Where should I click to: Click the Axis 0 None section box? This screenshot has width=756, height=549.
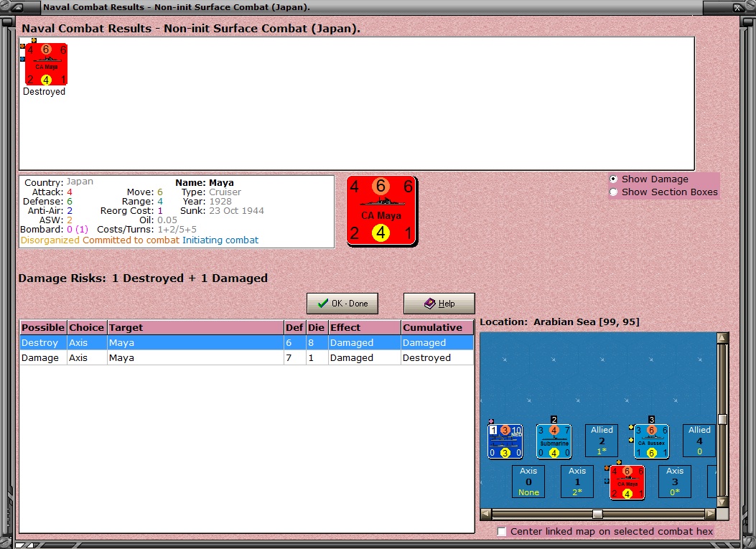pyautogui.click(x=528, y=482)
